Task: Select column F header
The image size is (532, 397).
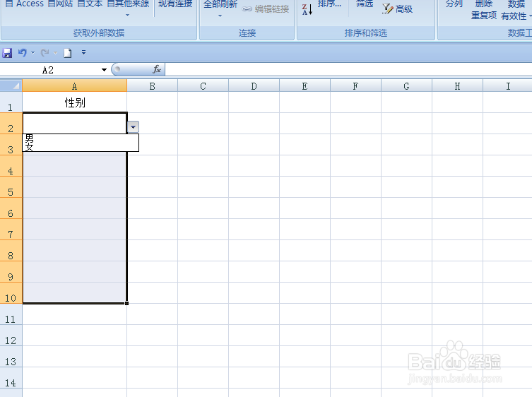Action: [355, 86]
